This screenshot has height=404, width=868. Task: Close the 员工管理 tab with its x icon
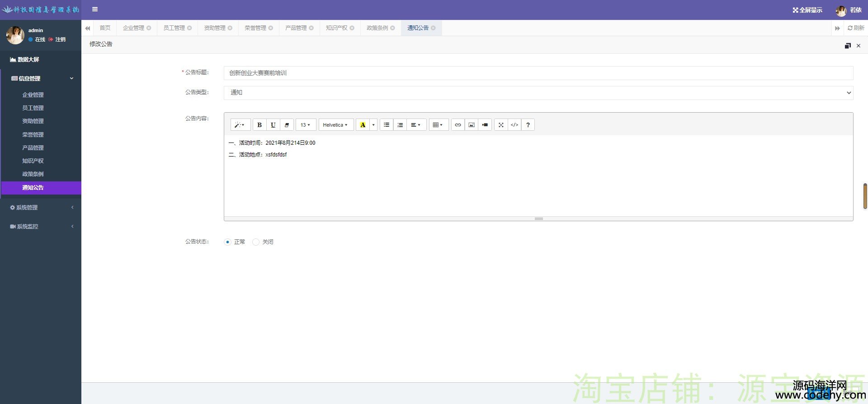(x=189, y=28)
